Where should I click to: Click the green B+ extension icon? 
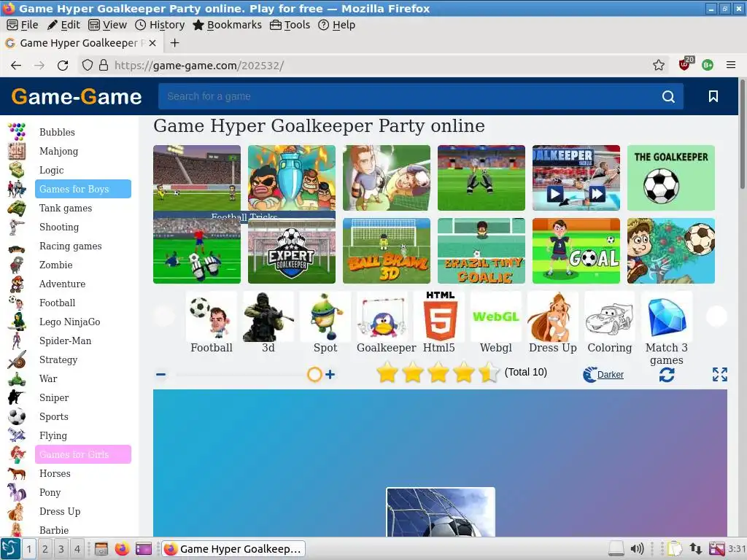pyautogui.click(x=708, y=65)
